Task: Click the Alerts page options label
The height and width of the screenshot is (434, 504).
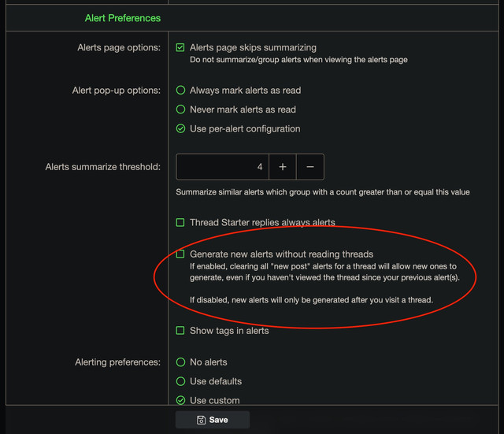Action: 119,47
